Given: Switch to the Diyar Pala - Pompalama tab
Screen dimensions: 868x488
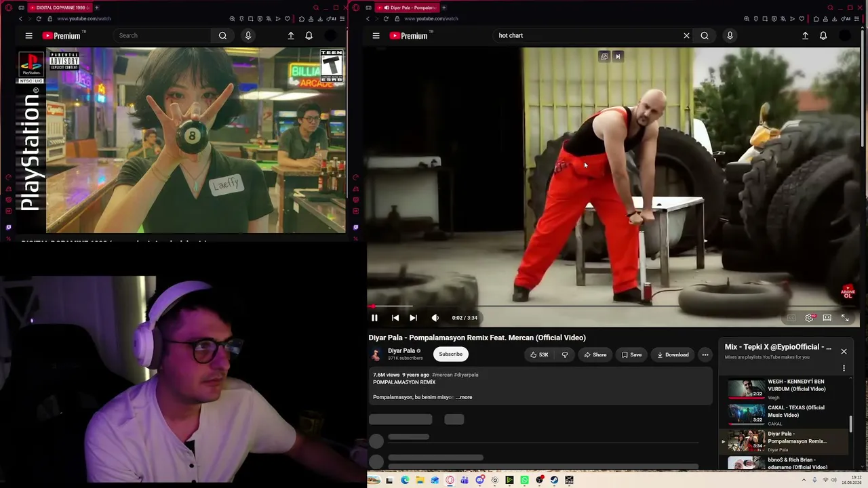Looking at the screenshot, I should (409, 7).
